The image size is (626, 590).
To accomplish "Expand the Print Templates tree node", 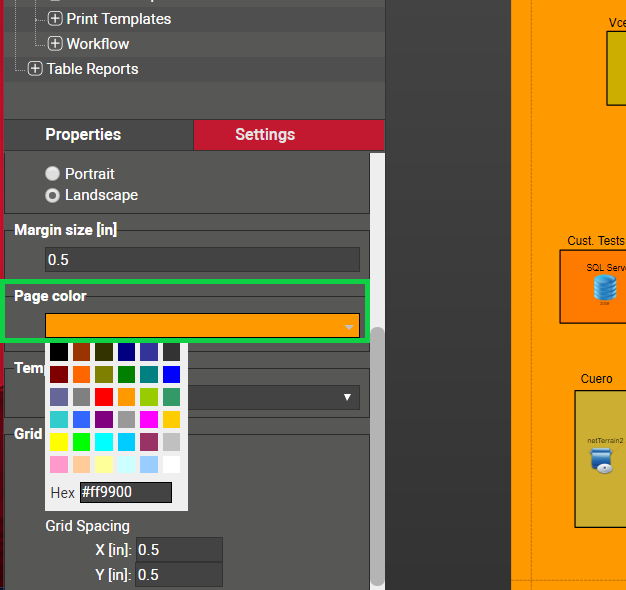I will [x=55, y=19].
